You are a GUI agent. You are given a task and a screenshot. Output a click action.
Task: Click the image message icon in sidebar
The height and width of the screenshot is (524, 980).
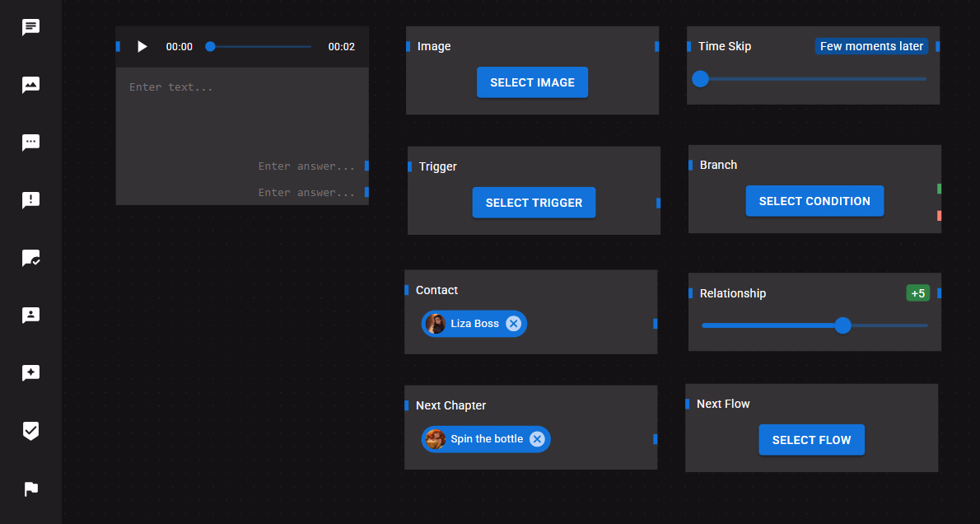click(30, 85)
